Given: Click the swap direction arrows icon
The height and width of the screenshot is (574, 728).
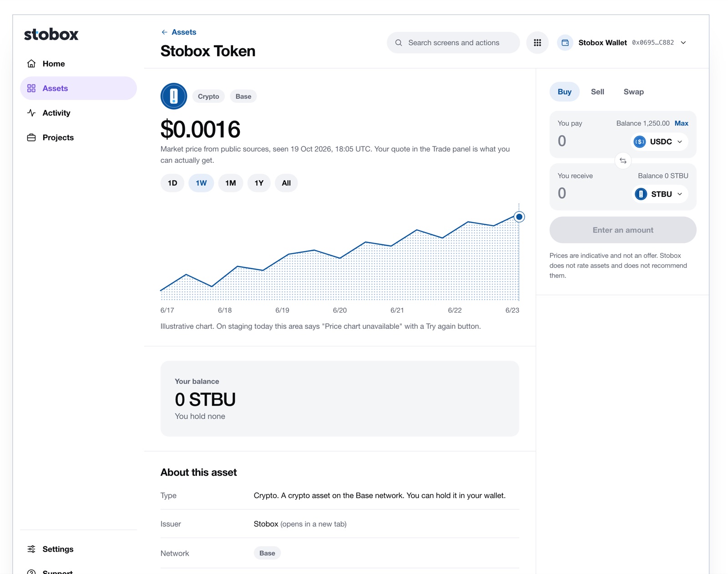Looking at the screenshot, I should click(623, 161).
